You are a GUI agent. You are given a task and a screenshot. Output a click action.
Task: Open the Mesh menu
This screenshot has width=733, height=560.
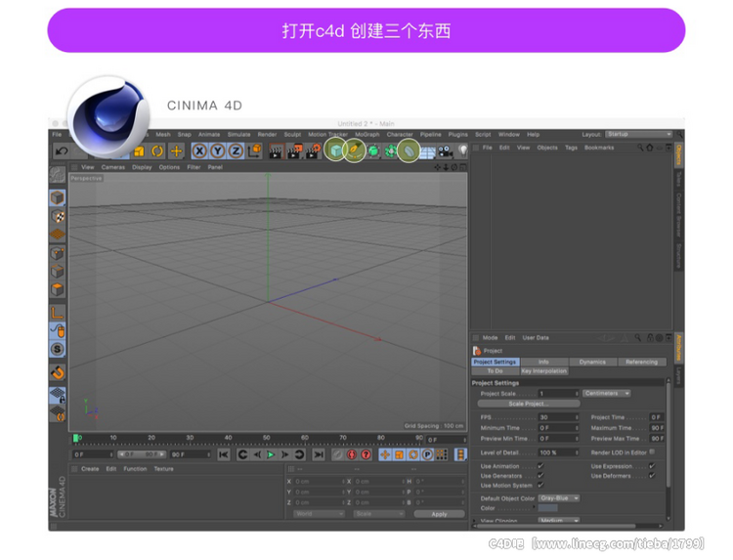163,135
